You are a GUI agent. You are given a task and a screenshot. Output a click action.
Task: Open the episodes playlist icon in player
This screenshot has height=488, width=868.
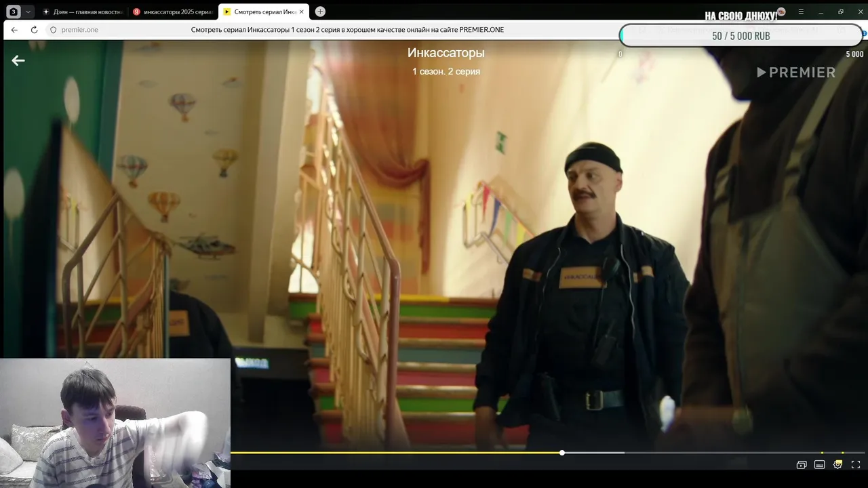point(802,465)
